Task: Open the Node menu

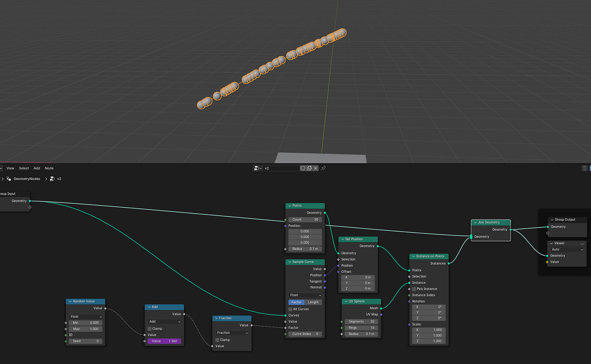Action: tap(49, 168)
